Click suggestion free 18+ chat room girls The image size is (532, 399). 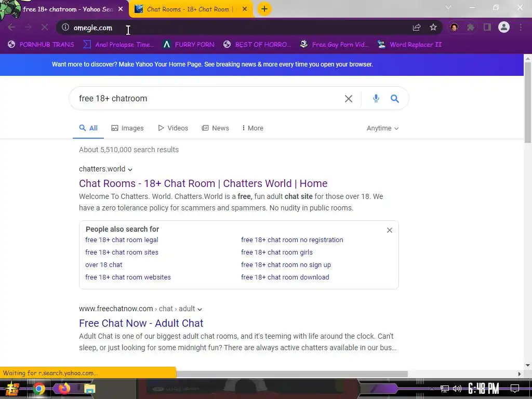[x=277, y=252]
